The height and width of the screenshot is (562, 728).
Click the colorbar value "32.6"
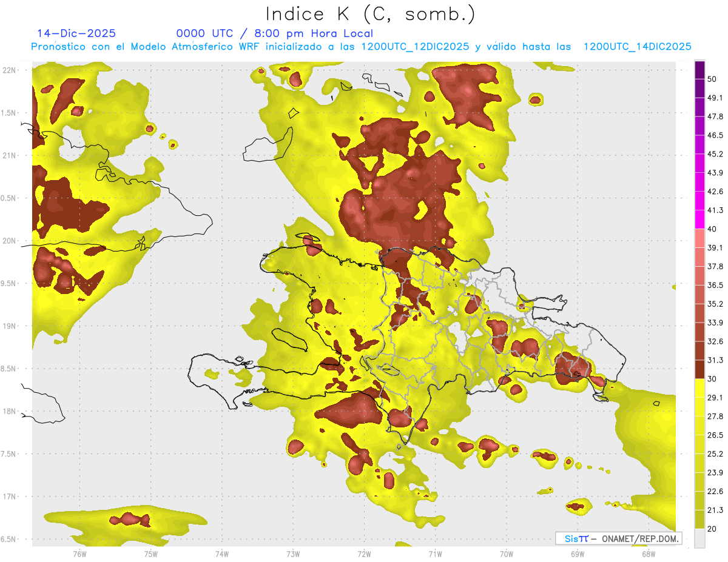point(715,342)
